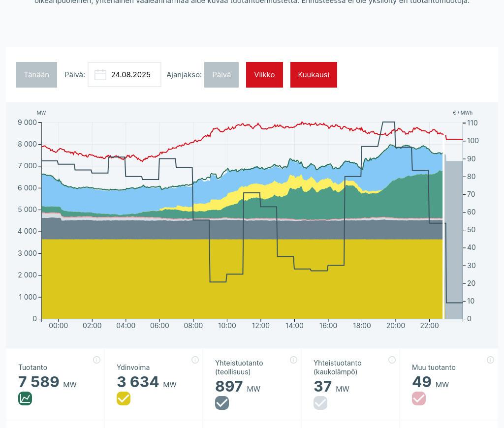Click the 12:00 mark on time axis
The width and height of the screenshot is (504, 428).
coord(261,326)
